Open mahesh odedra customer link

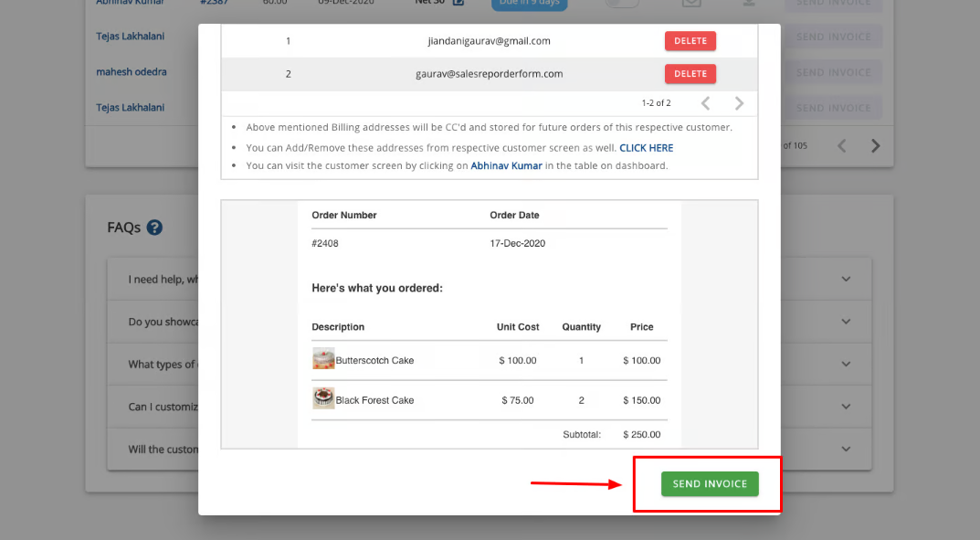(x=132, y=72)
